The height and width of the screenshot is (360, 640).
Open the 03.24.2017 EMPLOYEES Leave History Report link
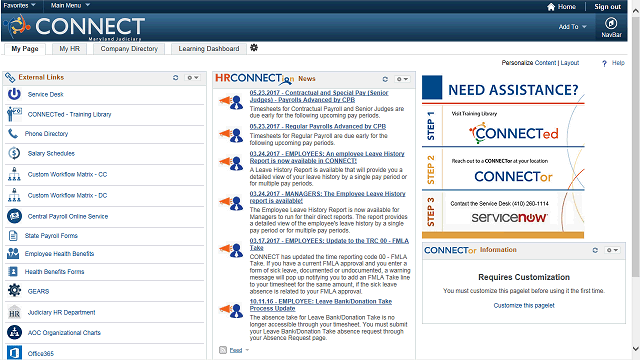(x=327, y=157)
